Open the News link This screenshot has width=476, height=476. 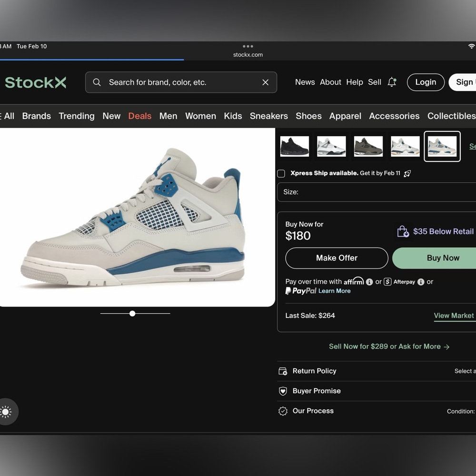305,82
